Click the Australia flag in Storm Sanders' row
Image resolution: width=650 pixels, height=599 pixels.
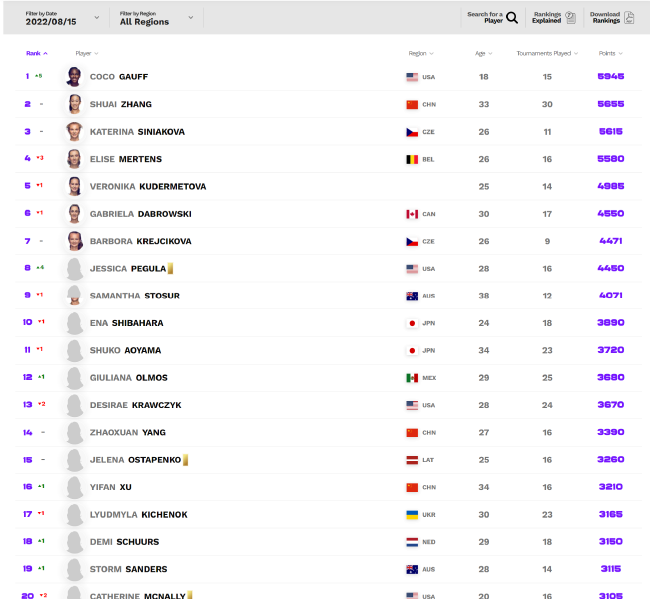point(412,570)
